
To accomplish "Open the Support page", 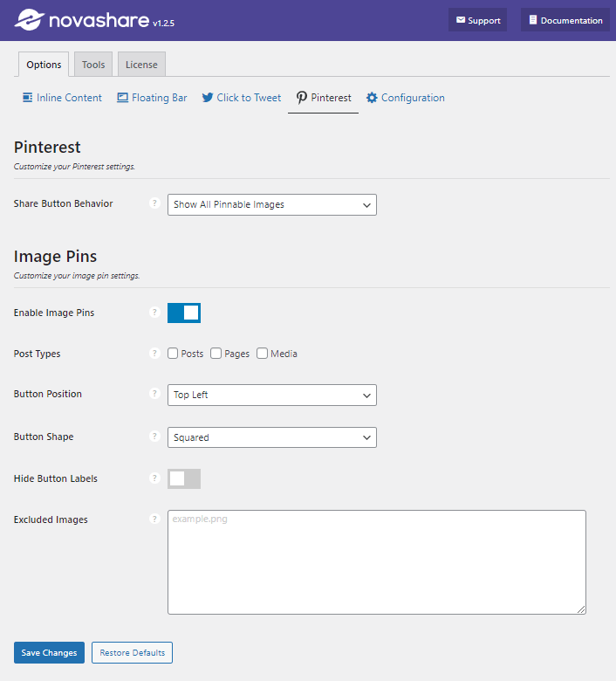I will coord(477,20).
